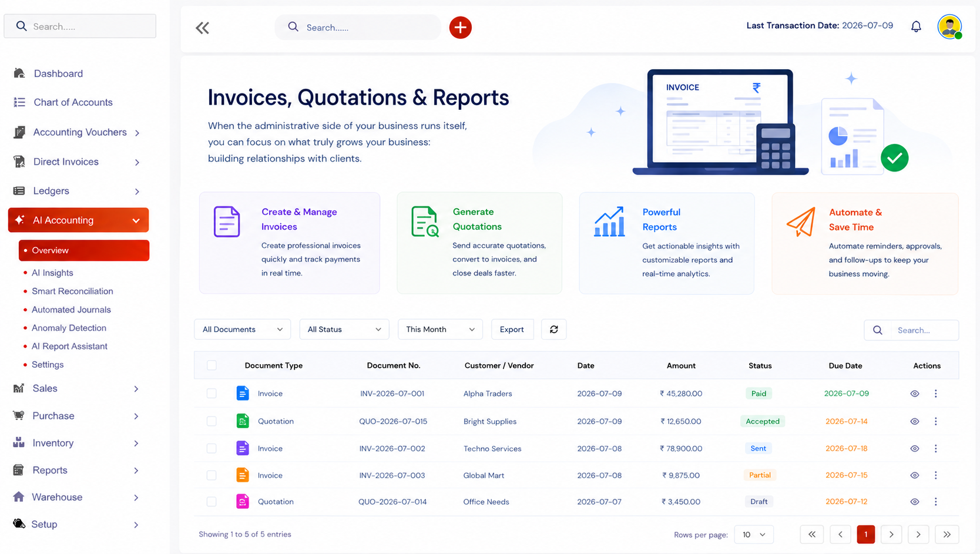Open more actions for QUO-2026-07-014
The width and height of the screenshot is (980, 554).
click(x=935, y=502)
